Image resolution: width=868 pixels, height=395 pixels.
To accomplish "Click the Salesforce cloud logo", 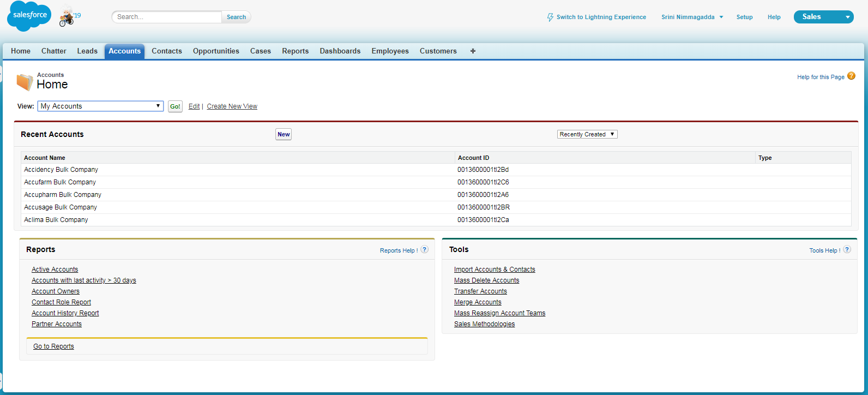I will [x=29, y=16].
